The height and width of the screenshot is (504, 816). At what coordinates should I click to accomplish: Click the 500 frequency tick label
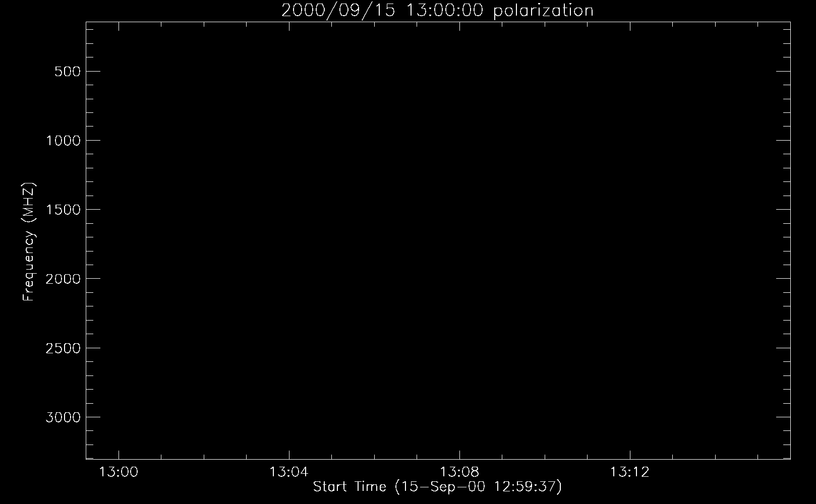coord(68,72)
